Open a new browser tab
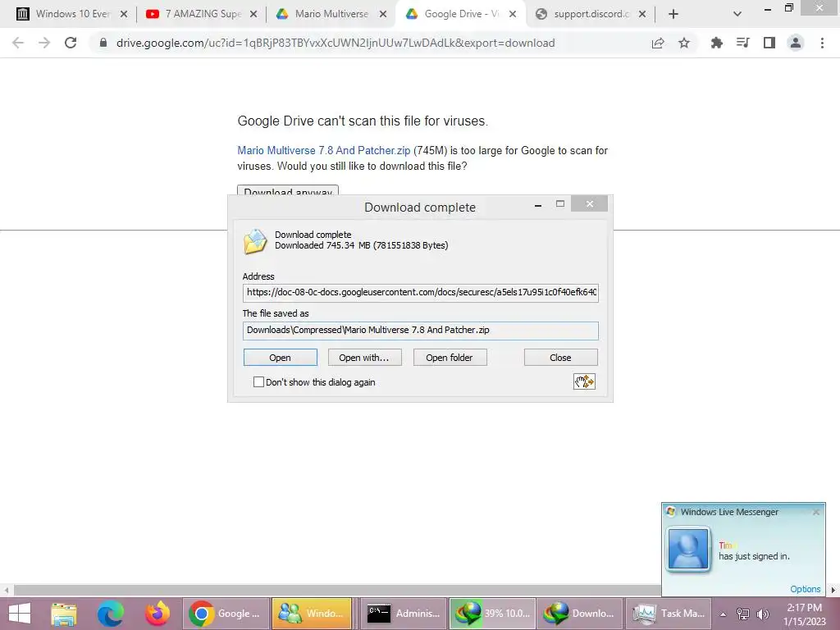 673,15
